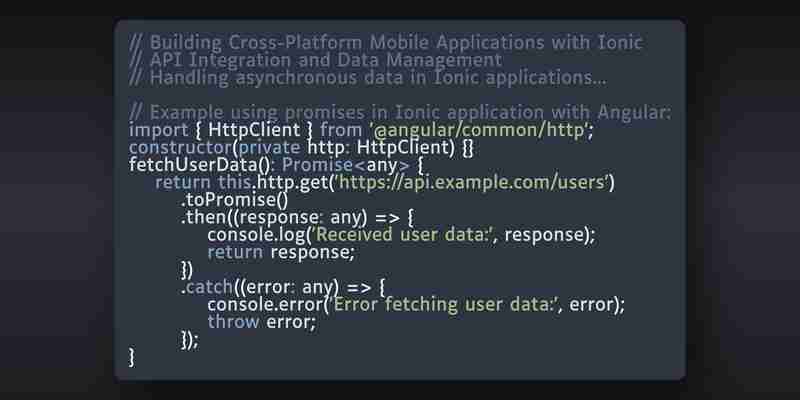Click the 'private' keyword in constructor
The height and width of the screenshot is (400, 800).
(x=269, y=147)
